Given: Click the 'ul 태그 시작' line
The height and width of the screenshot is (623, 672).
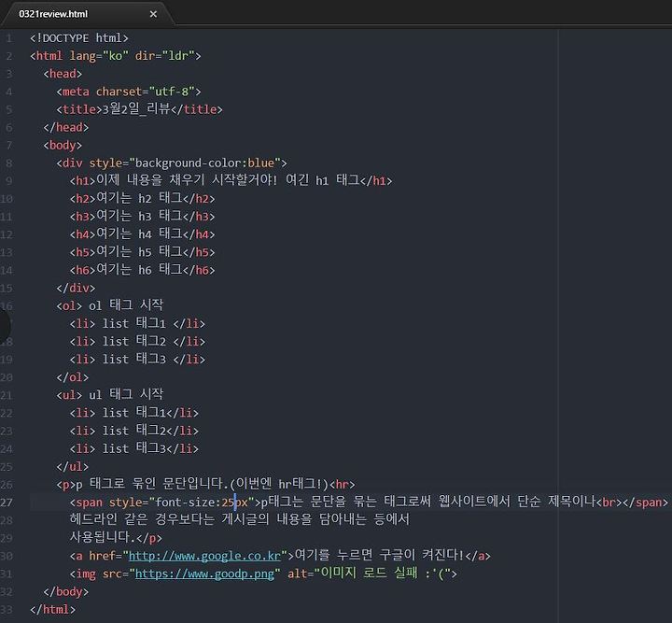Looking at the screenshot, I should (110, 394).
